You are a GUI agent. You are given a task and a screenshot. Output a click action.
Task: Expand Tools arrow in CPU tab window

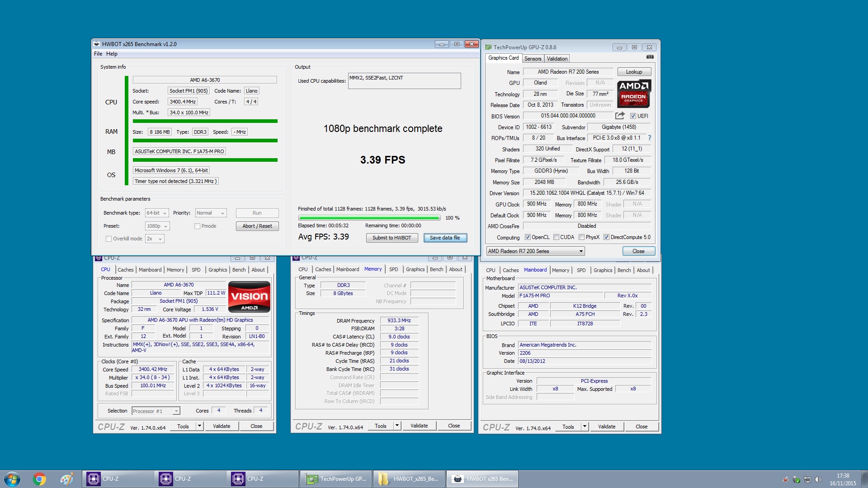199,426
